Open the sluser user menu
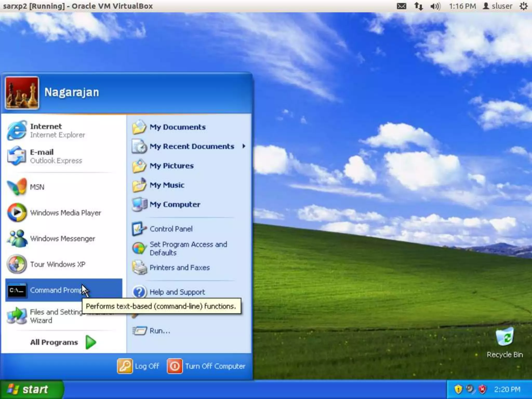The height and width of the screenshot is (399, 532). pos(497,6)
